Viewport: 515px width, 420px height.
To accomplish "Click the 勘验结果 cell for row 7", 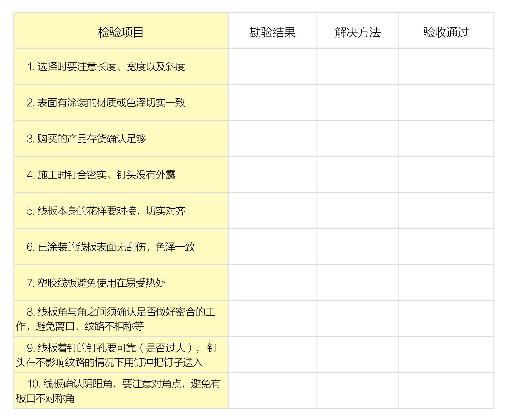I will coord(272,283).
